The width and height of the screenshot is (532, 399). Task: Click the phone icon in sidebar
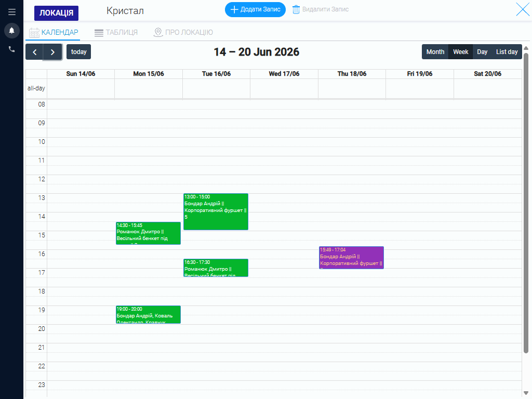(12, 49)
